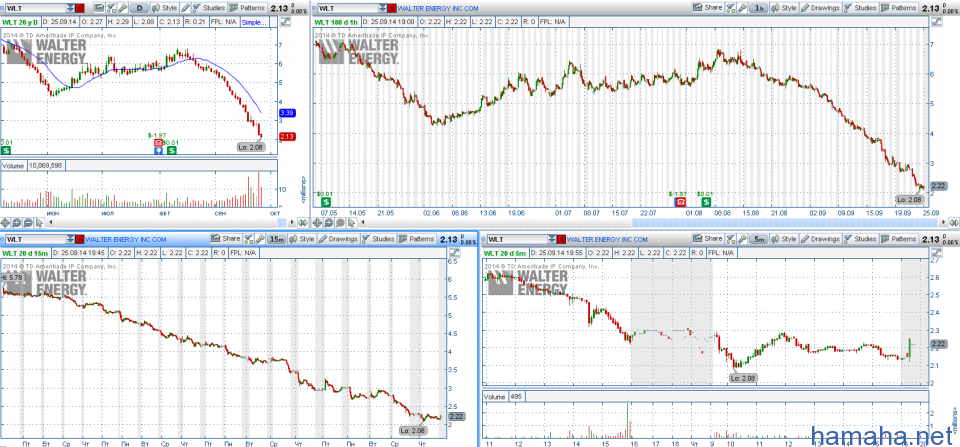The width and height of the screenshot is (960, 447).
Task: Open Studies in the top-left daily chart
Action: [x=210, y=8]
